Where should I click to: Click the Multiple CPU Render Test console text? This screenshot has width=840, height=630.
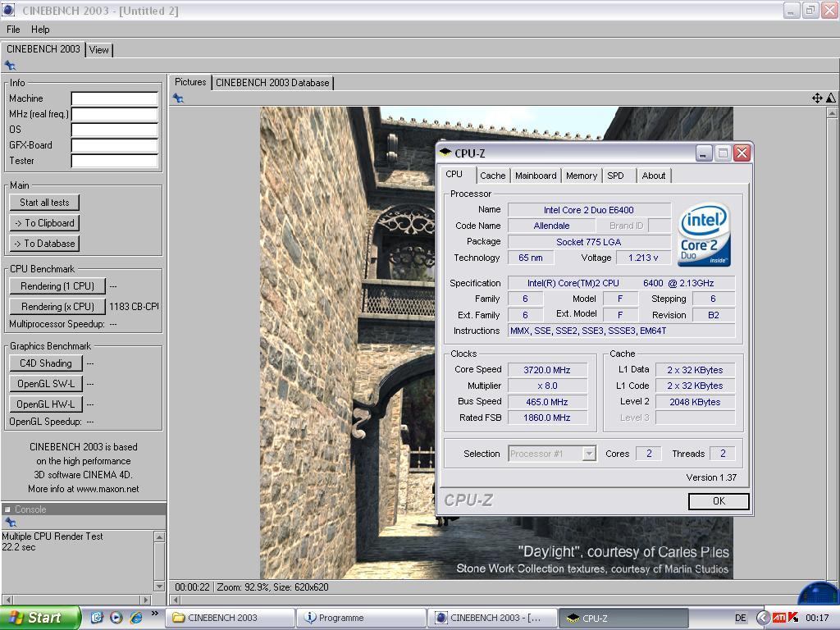(x=52, y=536)
